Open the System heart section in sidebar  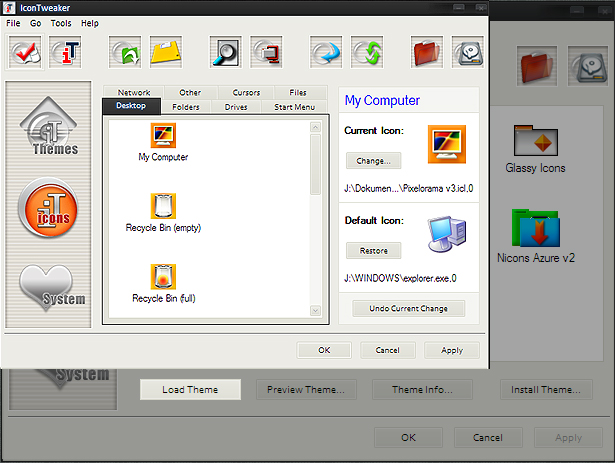51,288
